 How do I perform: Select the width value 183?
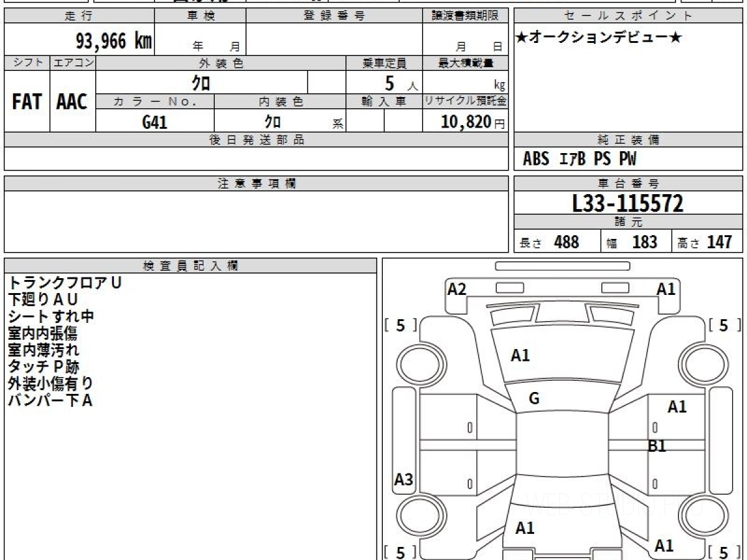[644, 242]
